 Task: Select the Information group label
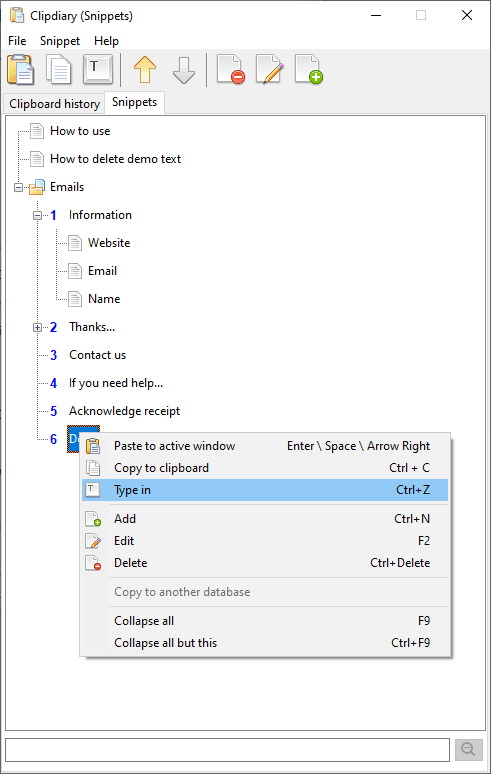tap(100, 215)
